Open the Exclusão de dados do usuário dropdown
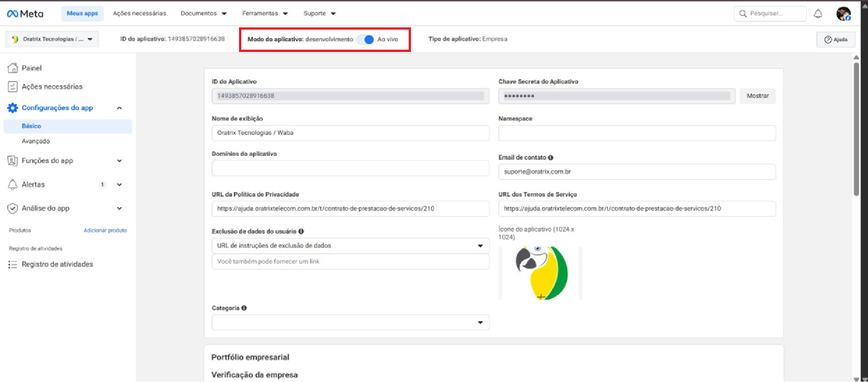The width and height of the screenshot is (868, 382). point(350,246)
